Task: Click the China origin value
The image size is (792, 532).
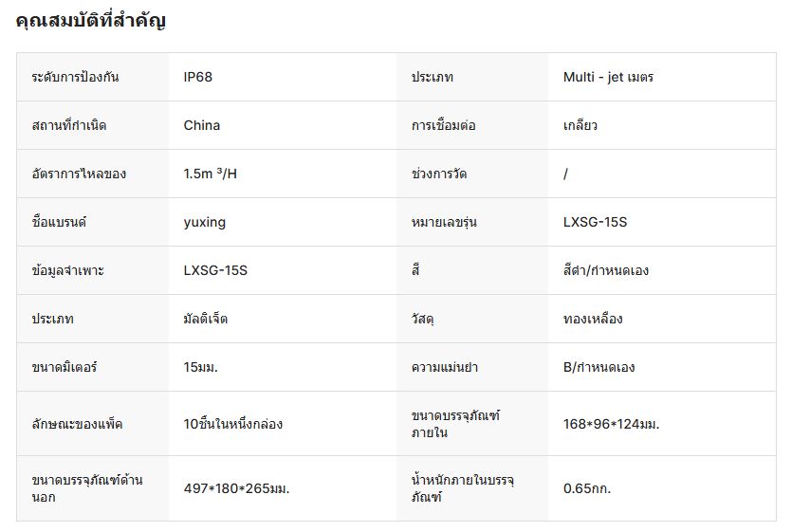Action: (x=202, y=125)
